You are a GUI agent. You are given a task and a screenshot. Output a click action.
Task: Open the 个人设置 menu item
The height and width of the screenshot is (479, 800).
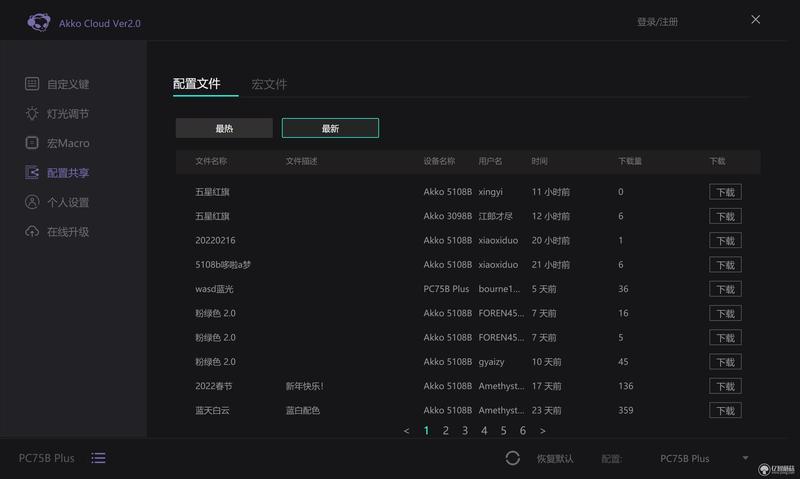(68, 203)
